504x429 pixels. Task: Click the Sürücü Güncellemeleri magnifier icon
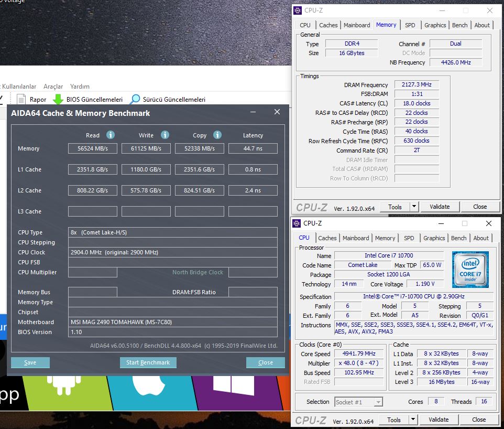point(135,99)
